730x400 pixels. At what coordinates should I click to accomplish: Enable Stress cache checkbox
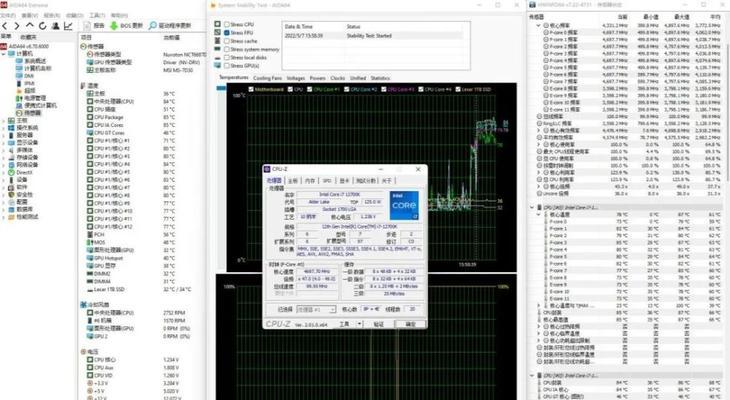(x=227, y=41)
